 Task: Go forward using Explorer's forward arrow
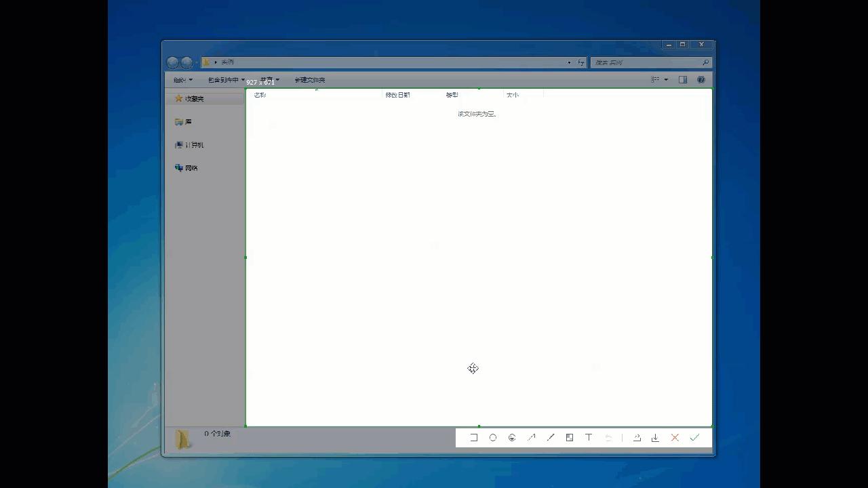tap(186, 62)
